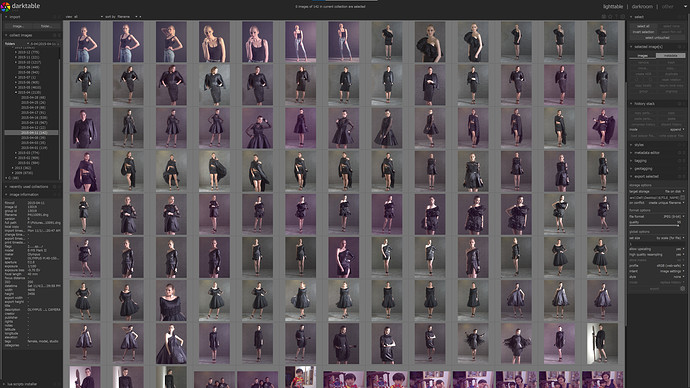The width and height of the screenshot is (690, 388).
Task: Expand the tagging module
Action: (x=640, y=161)
